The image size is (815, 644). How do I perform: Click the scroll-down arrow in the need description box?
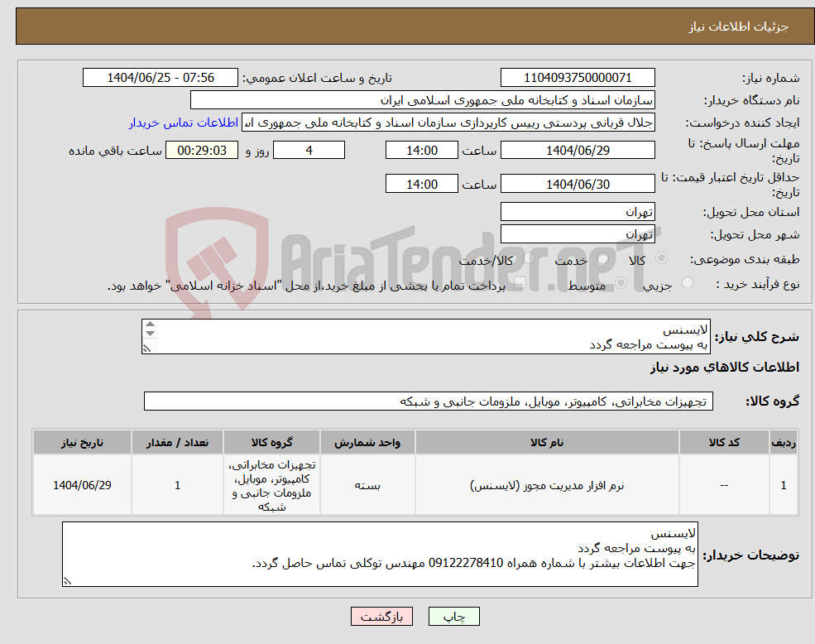point(150,334)
